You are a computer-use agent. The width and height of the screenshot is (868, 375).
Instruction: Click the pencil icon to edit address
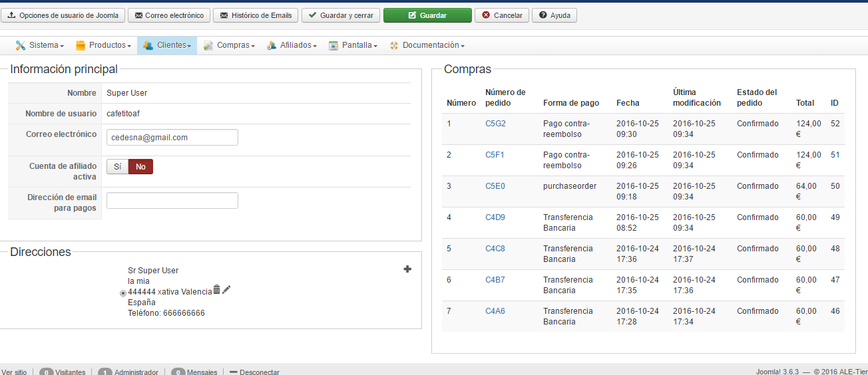pyautogui.click(x=226, y=290)
